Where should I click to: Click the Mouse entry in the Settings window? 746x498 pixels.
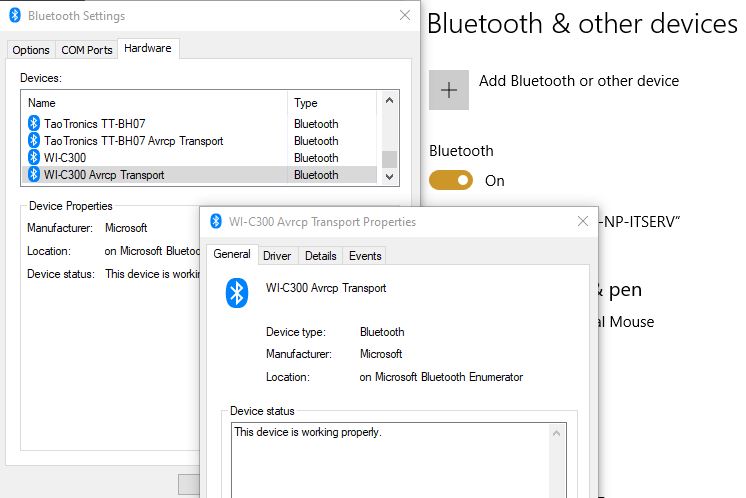coord(626,322)
